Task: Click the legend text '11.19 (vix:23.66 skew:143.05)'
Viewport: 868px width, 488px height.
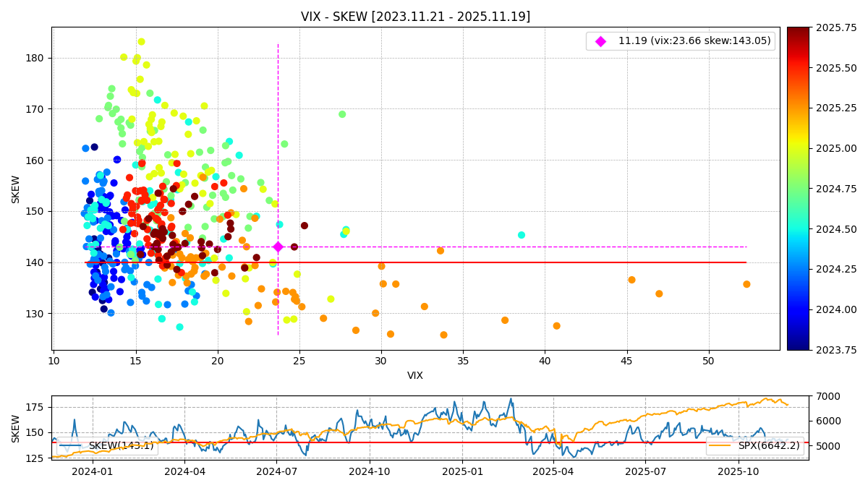Action: tap(694, 41)
